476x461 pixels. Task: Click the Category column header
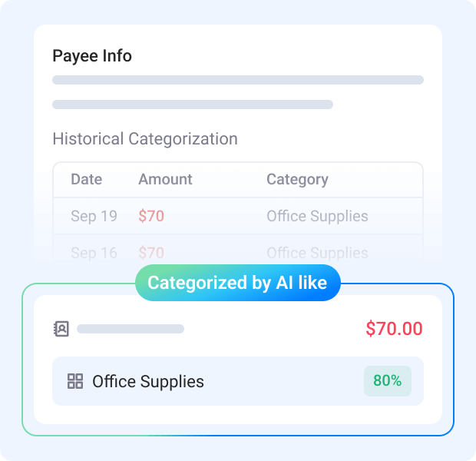coord(297,180)
